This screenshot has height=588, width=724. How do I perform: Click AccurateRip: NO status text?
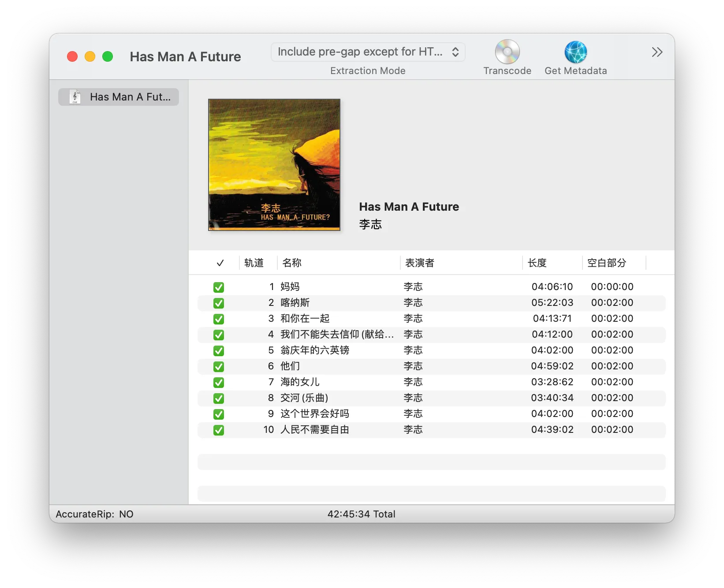(94, 514)
